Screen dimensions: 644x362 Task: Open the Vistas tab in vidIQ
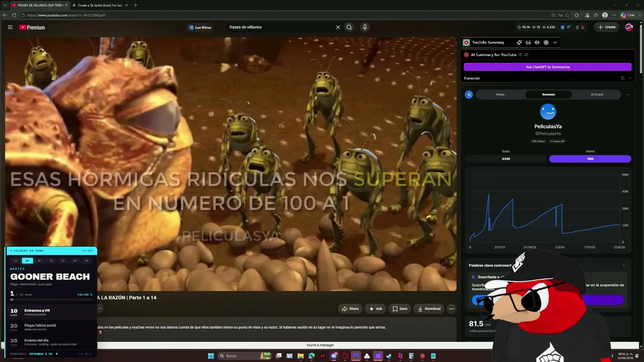[500, 95]
